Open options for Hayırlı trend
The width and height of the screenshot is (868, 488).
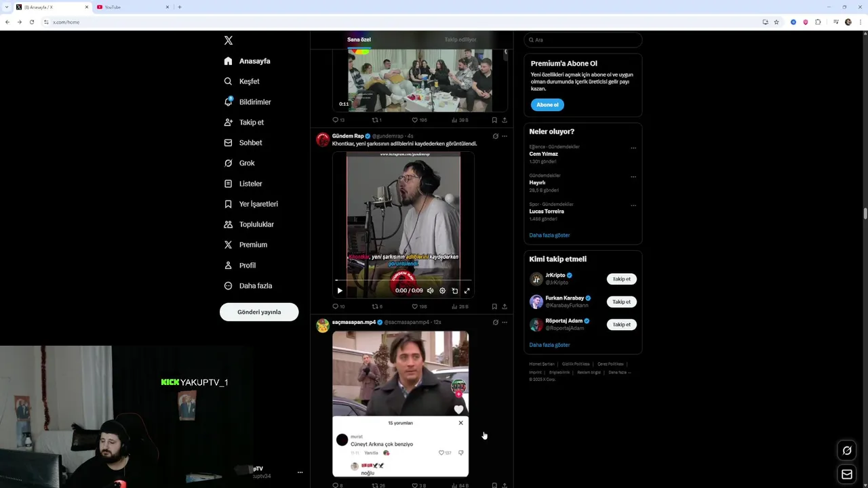coord(633,177)
